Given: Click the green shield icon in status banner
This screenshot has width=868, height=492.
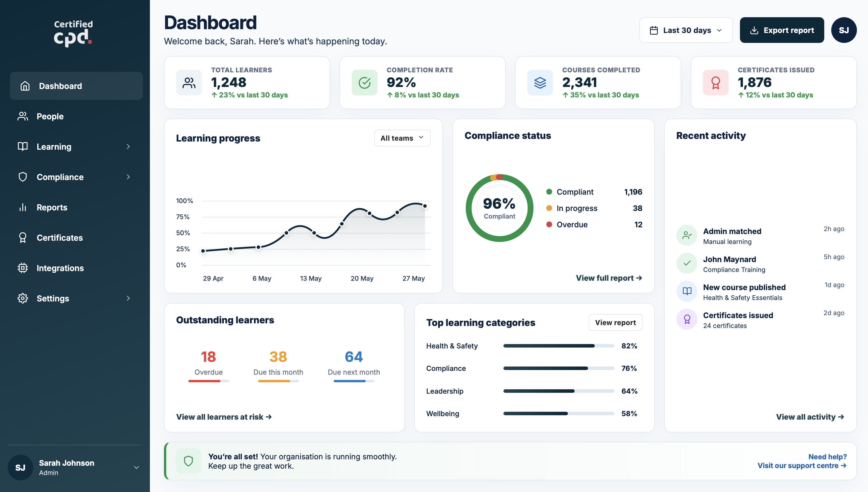Looking at the screenshot, I should pyautogui.click(x=188, y=461).
